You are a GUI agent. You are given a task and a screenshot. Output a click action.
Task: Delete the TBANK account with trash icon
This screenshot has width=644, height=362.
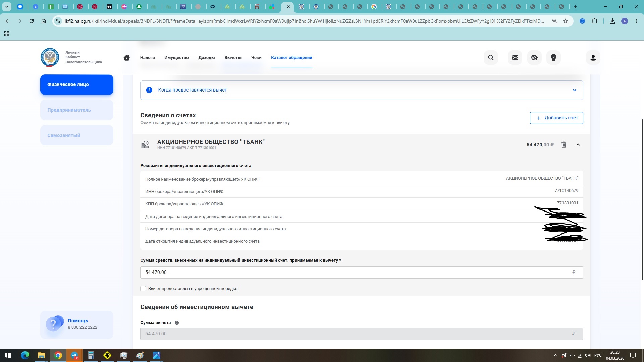pos(564,145)
